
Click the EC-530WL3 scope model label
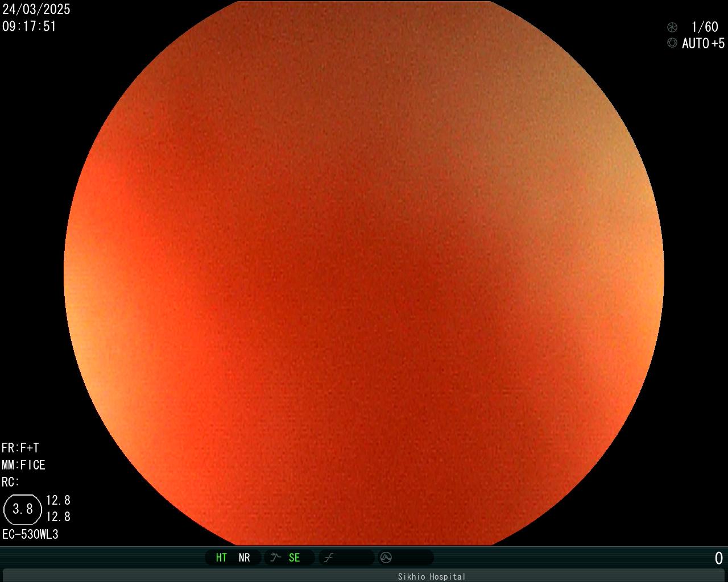[30, 534]
